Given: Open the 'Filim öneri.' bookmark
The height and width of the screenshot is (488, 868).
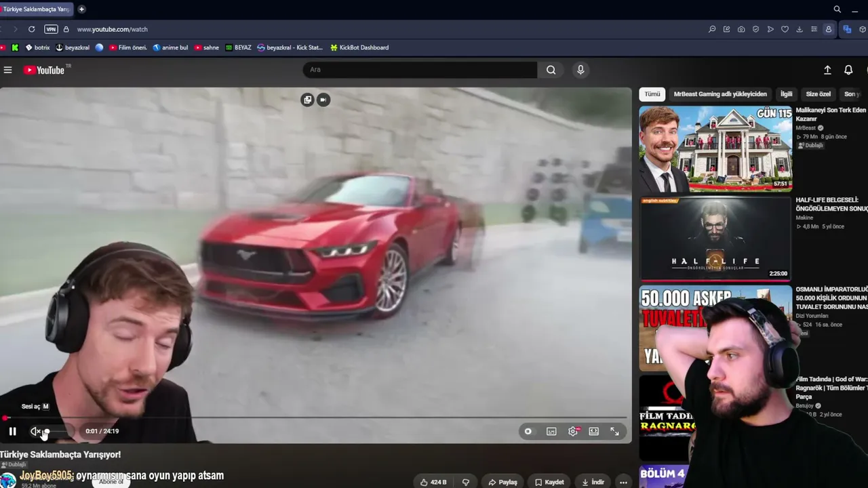Looking at the screenshot, I should [128, 47].
